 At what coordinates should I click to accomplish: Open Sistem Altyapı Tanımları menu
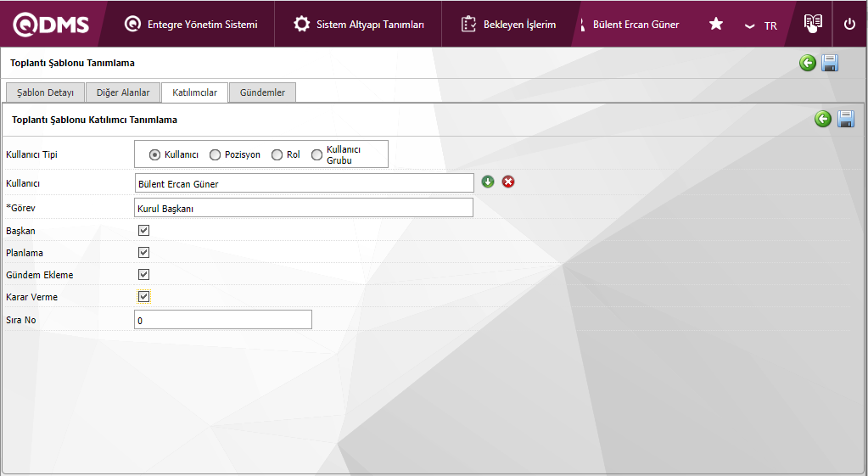click(359, 25)
